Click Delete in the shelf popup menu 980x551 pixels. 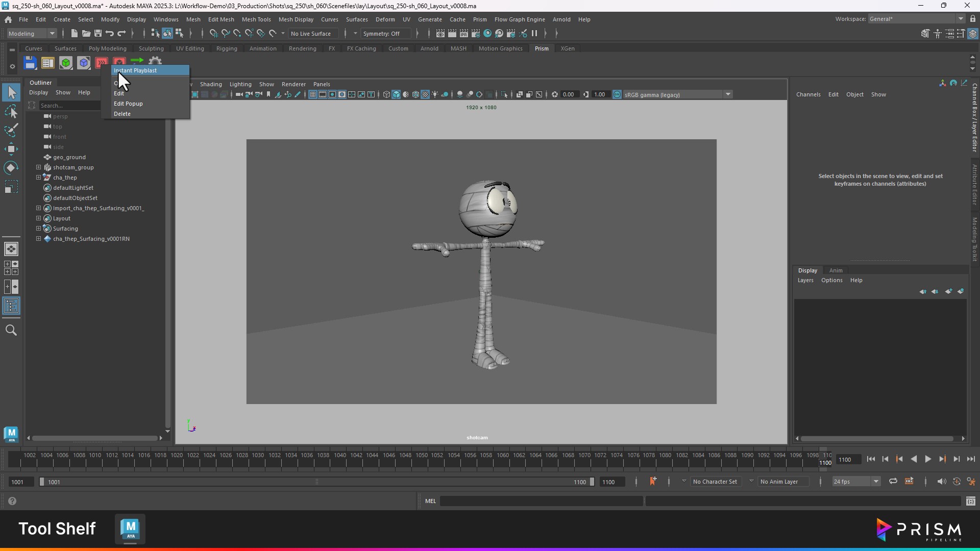click(122, 114)
